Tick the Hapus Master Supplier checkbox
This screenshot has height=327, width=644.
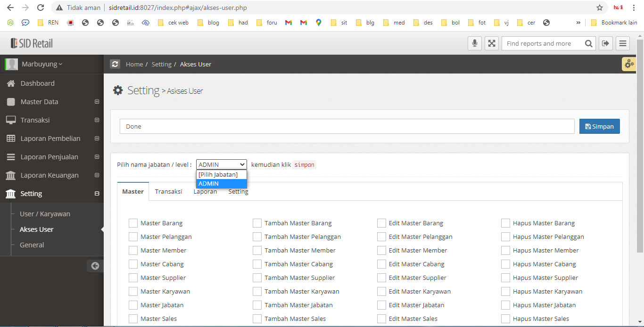pyautogui.click(x=506, y=278)
